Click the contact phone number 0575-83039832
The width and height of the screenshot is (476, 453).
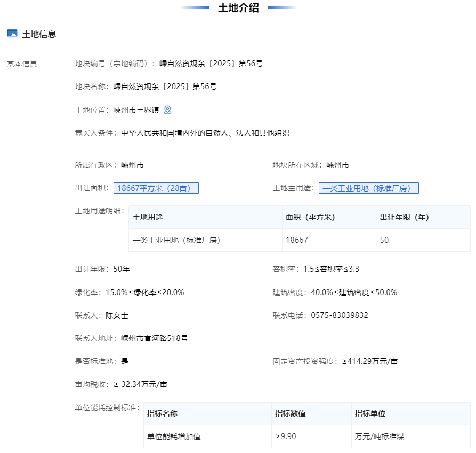340,315
